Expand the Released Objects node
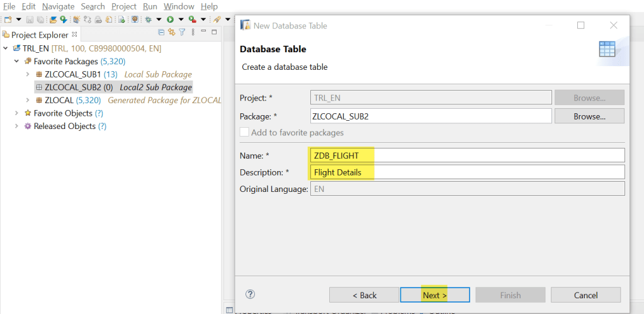 pos(16,126)
